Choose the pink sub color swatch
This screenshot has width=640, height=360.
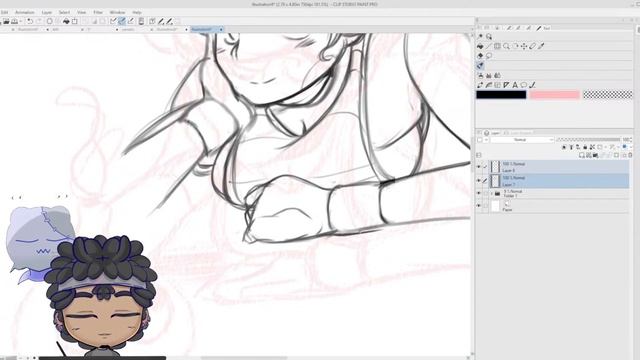click(554, 95)
